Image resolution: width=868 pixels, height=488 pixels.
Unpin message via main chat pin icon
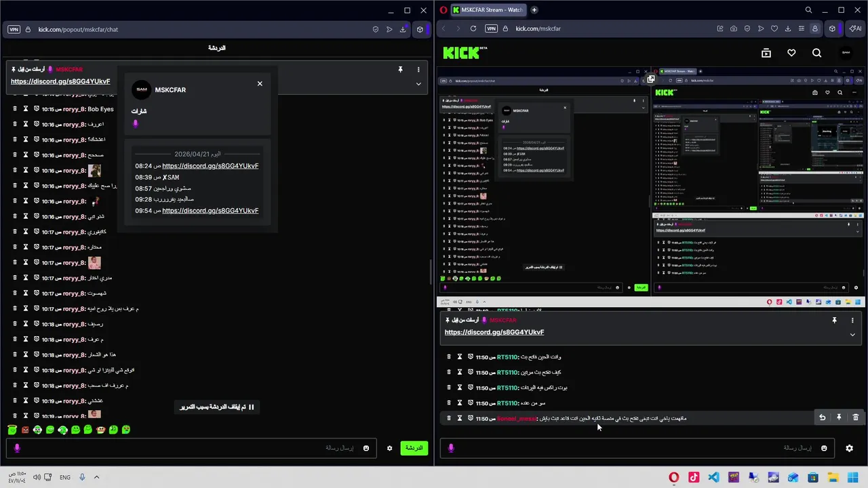834,320
